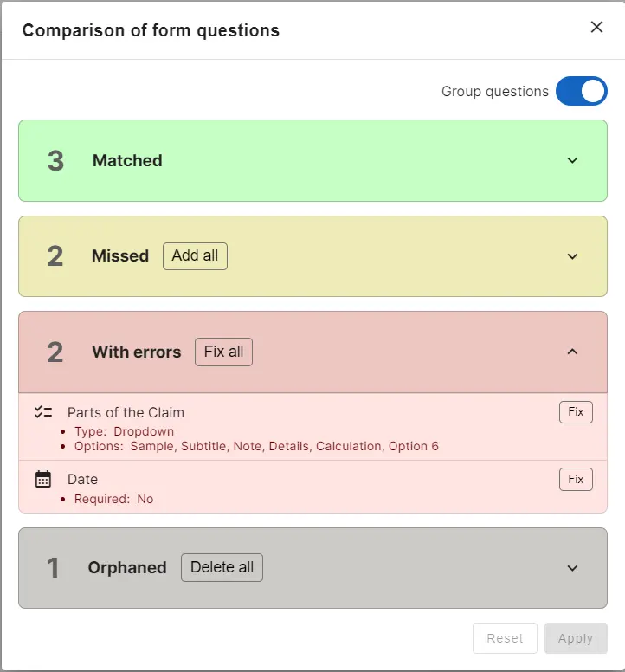Select the Parts of the Claim question title

coord(126,412)
